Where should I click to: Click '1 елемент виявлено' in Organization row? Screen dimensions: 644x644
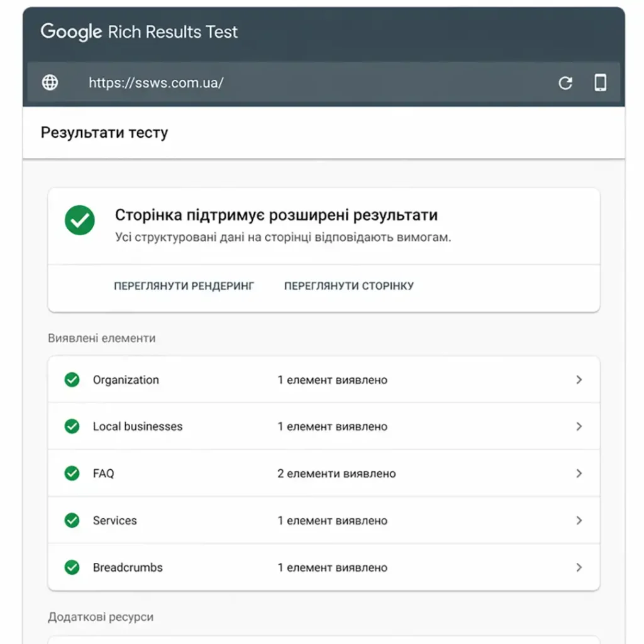[x=332, y=380]
